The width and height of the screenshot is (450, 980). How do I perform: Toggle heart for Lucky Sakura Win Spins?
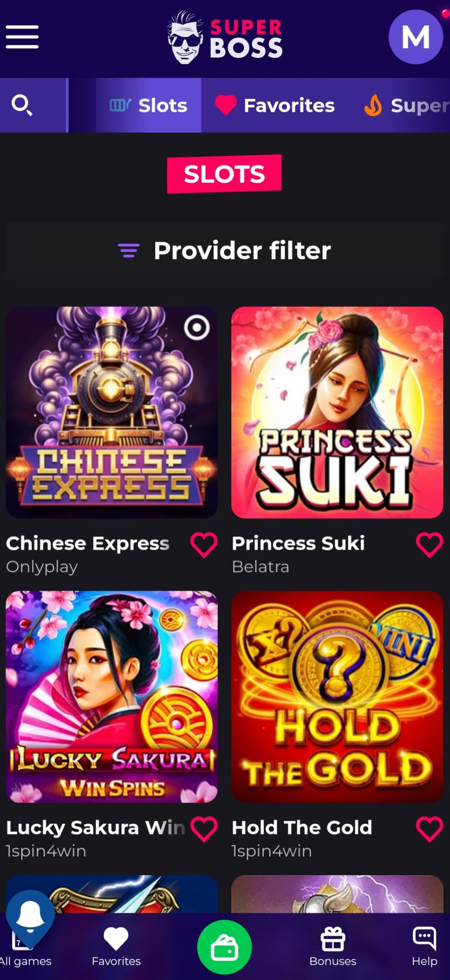pos(204,829)
